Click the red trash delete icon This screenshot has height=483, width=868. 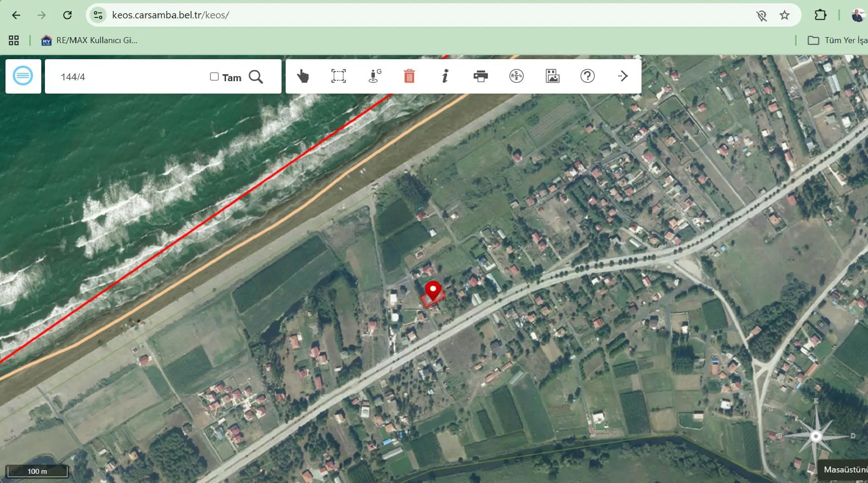coord(409,76)
